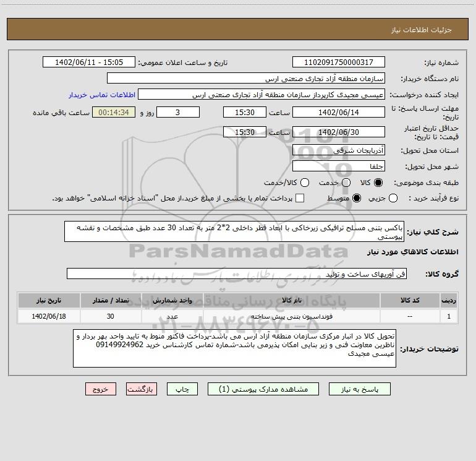Click the need date cell 1402/06/18
Image resolution: width=476 pixels, height=461 pixels.
[x=49, y=316]
